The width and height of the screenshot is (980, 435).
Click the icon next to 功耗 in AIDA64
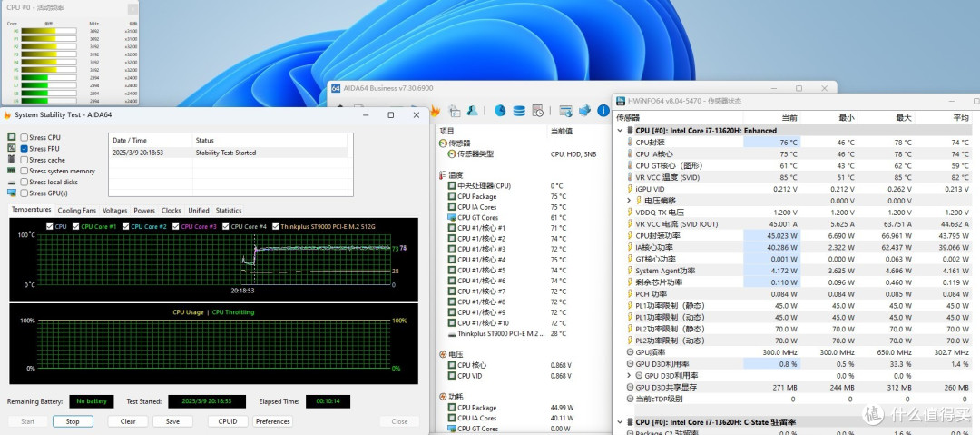[443, 397]
